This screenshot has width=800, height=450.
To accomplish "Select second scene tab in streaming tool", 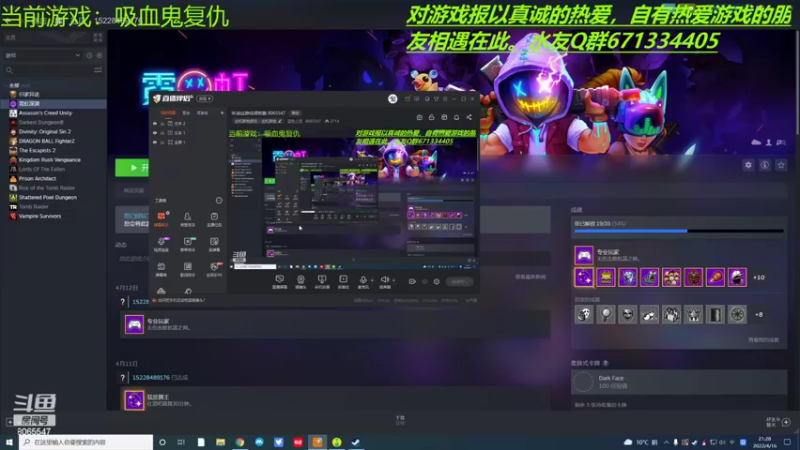I will tap(186, 113).
